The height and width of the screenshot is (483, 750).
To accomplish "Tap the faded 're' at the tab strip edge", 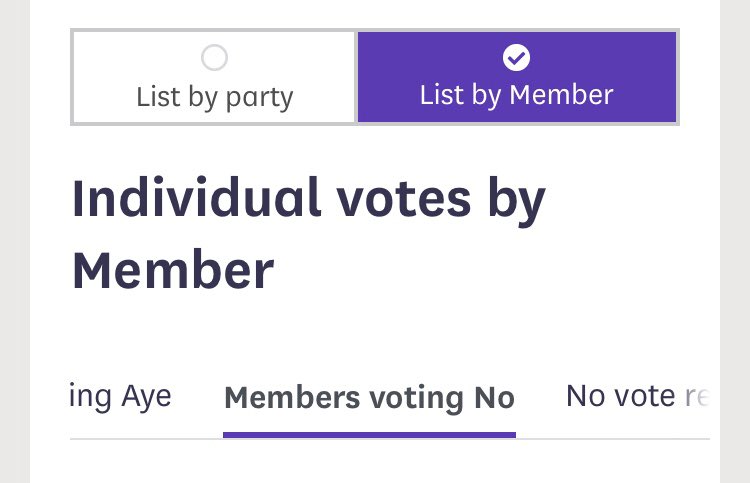I will click(697, 397).
